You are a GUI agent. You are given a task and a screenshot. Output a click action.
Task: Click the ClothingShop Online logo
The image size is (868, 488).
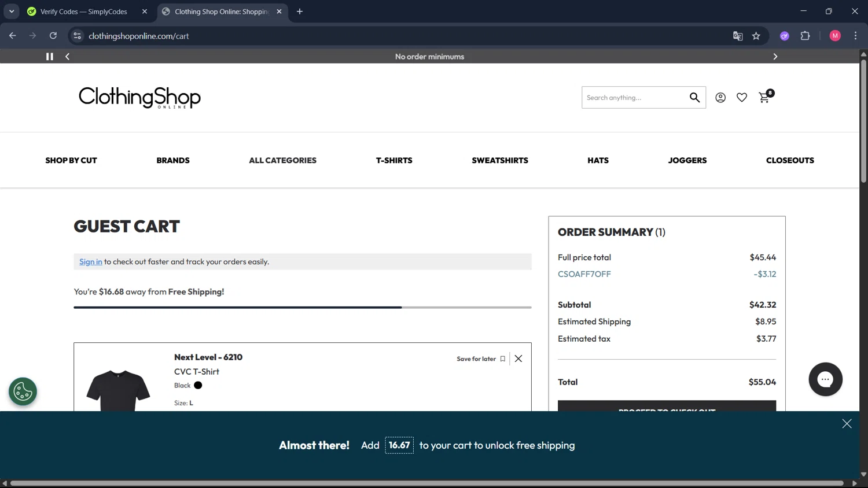pos(139,98)
